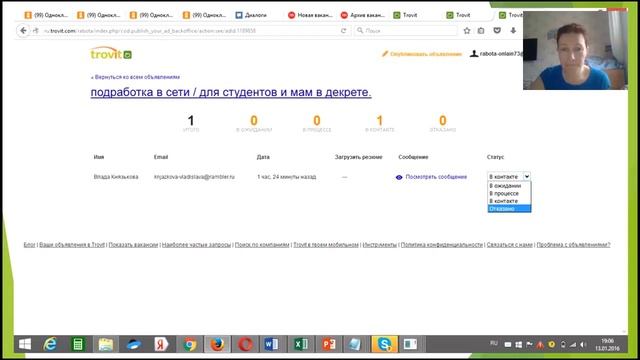Open Политика конфиденциальности footer link

click(x=442, y=245)
